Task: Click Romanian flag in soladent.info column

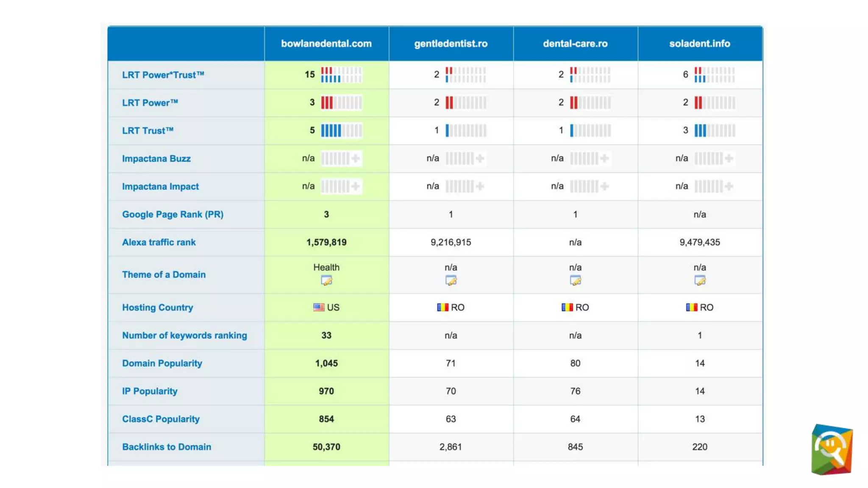Action: [691, 307]
